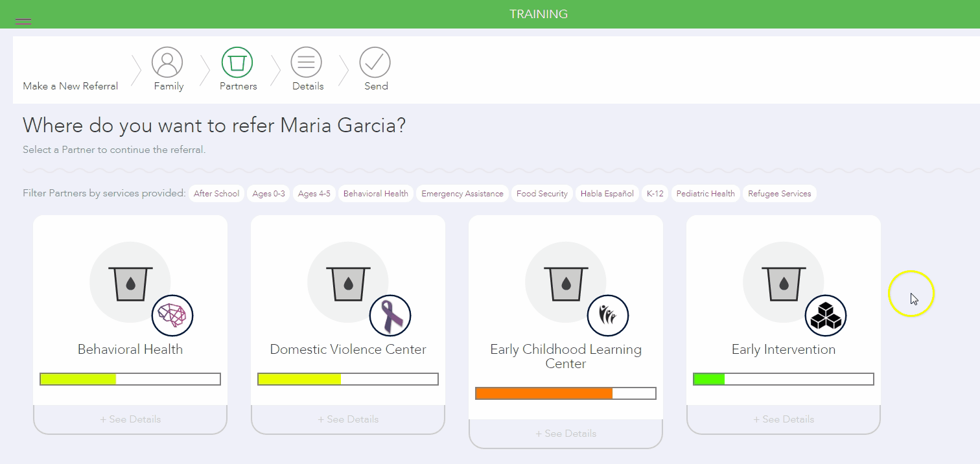Image resolution: width=980 pixels, height=464 pixels.
Task: Expand See Details under Behavioral Health
Action: coord(130,419)
